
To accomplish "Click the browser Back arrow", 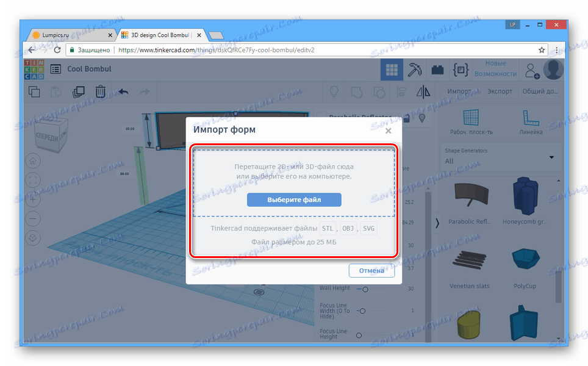I will point(32,50).
